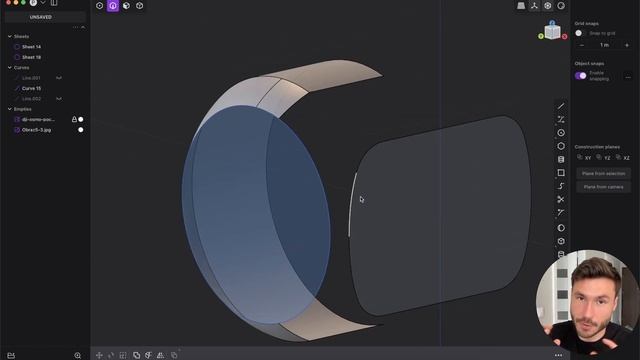Collapse the Curves group
Screen dimensions: 640x360
click(x=9, y=67)
